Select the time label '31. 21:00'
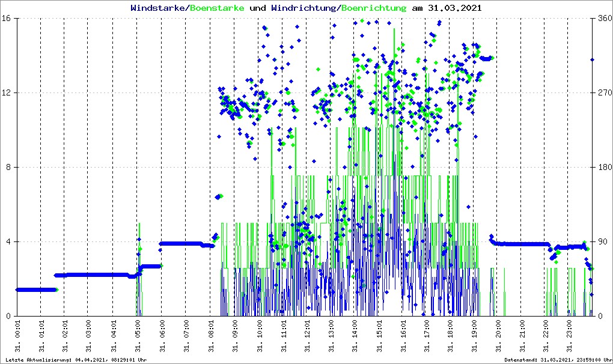Viewport: 613px width, 364px height. point(521,336)
